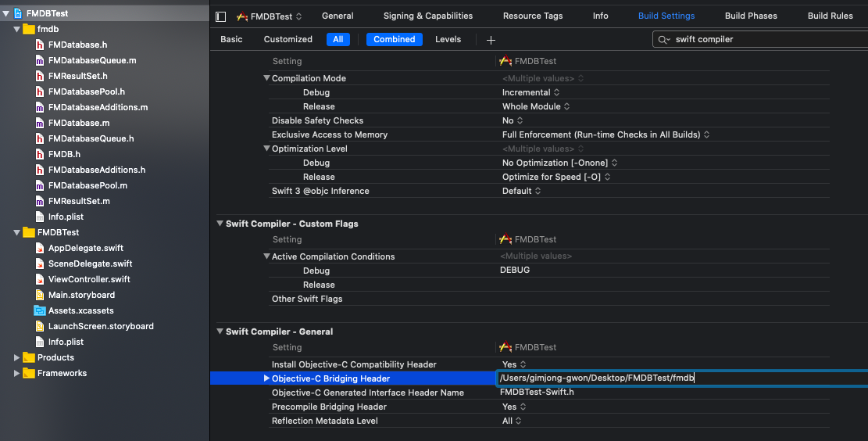
Task: Open the Resource Tags tab
Action: pyautogui.click(x=533, y=16)
